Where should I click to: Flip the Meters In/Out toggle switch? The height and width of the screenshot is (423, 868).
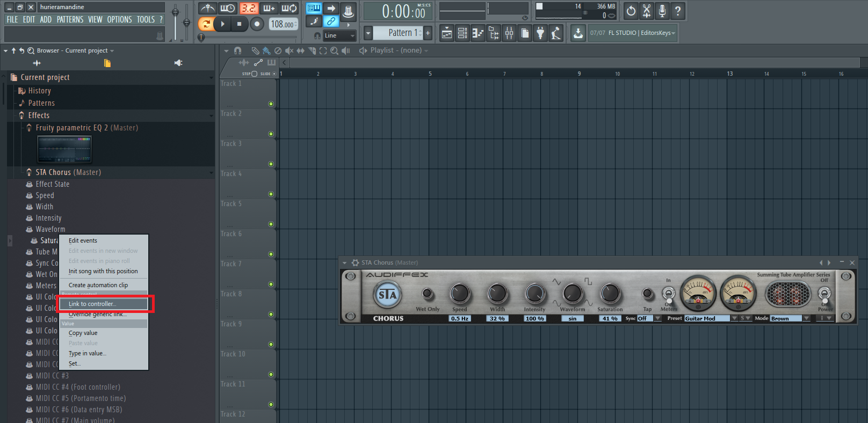pyautogui.click(x=668, y=294)
